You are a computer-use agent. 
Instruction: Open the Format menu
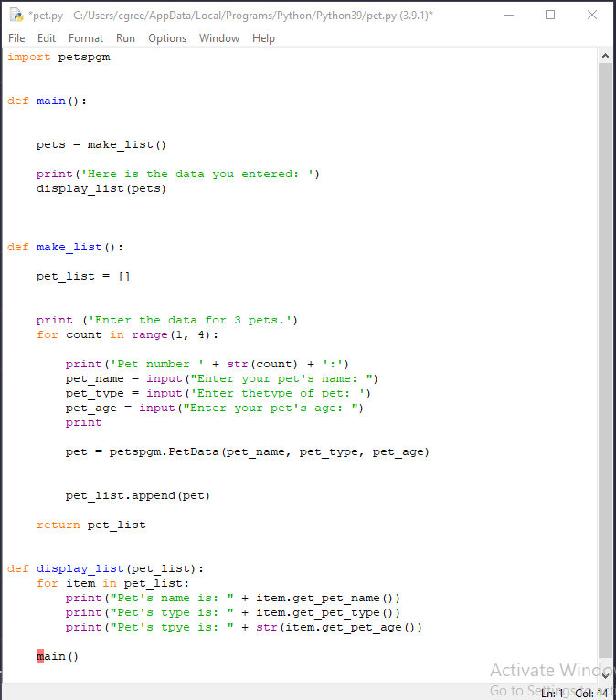(86, 38)
